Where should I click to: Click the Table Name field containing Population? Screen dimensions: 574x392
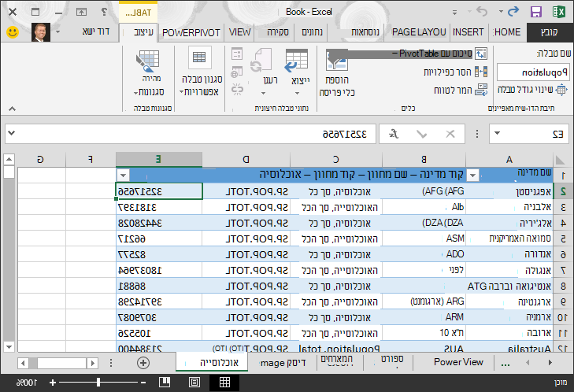[533, 72]
